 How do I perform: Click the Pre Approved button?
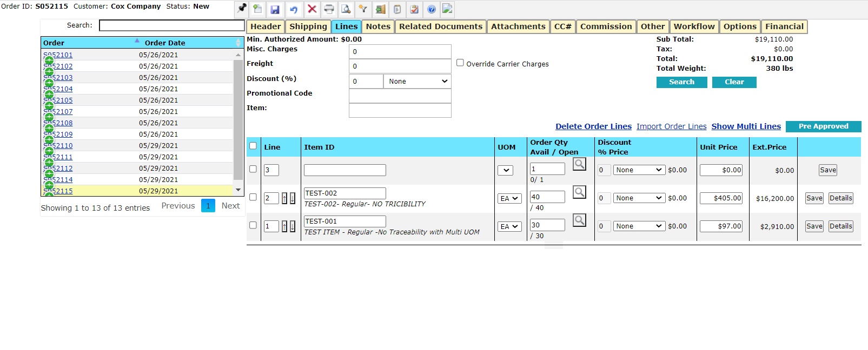click(x=823, y=126)
